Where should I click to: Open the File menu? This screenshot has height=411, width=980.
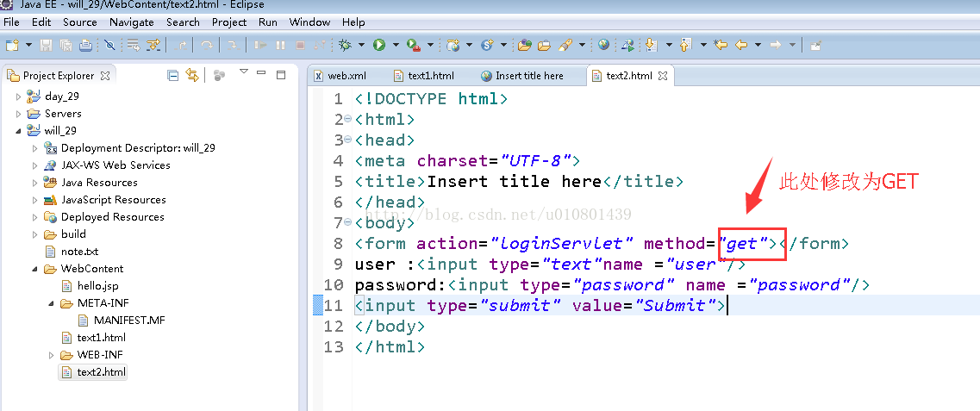pyautogui.click(x=12, y=22)
